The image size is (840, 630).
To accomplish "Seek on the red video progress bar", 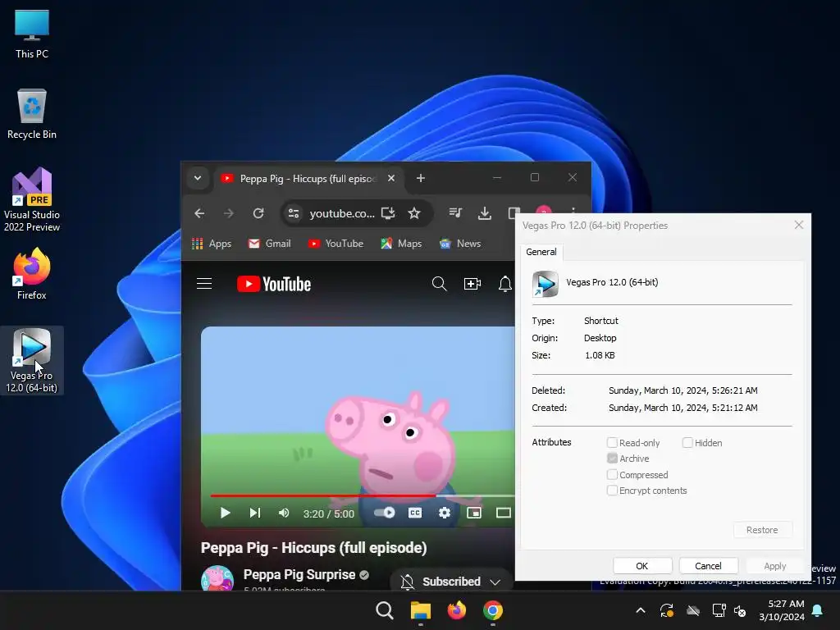I will click(363, 495).
